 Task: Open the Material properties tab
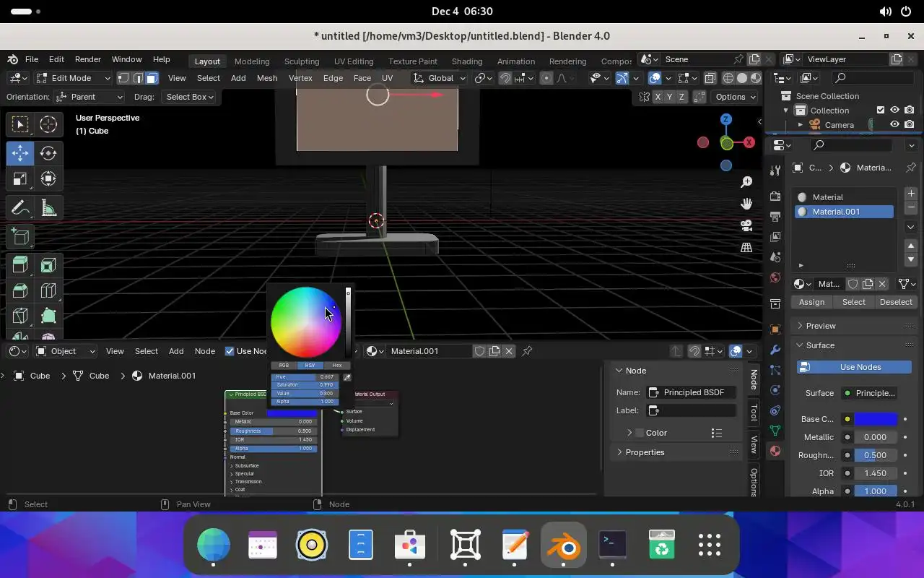click(775, 451)
